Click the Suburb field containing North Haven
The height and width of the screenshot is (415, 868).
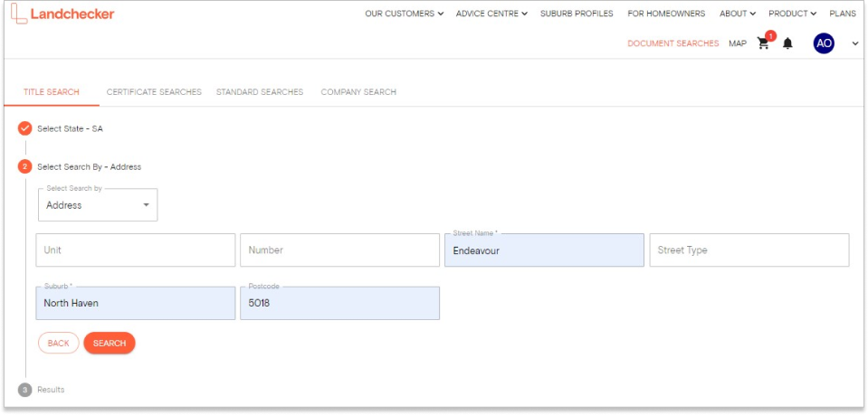pyautogui.click(x=136, y=303)
